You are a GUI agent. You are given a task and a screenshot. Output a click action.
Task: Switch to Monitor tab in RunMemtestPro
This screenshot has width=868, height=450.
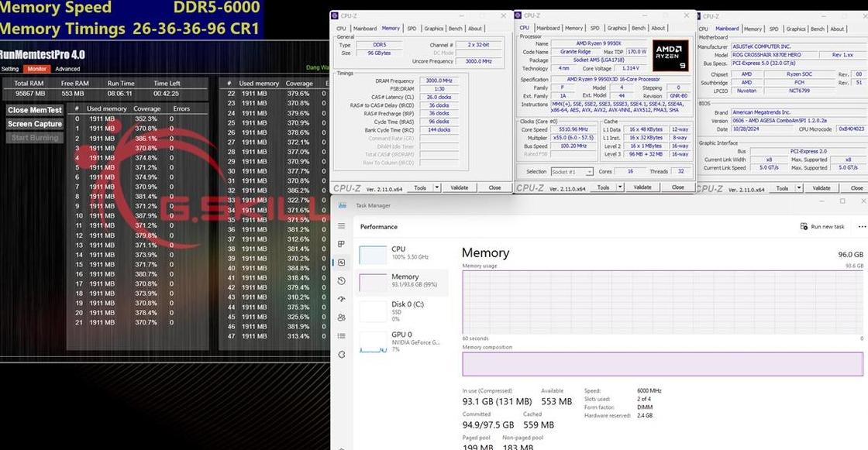coord(37,69)
